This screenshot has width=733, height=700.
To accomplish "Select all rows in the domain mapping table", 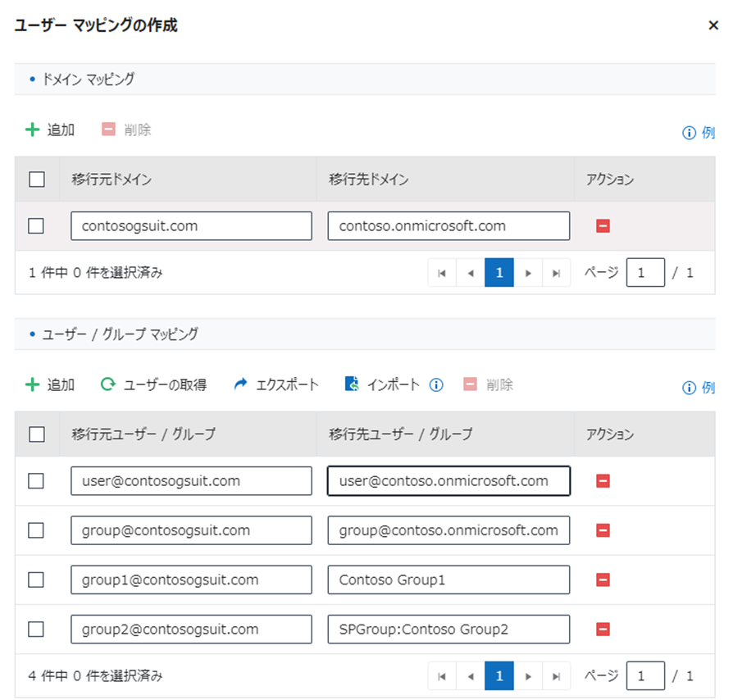I will (x=37, y=179).
